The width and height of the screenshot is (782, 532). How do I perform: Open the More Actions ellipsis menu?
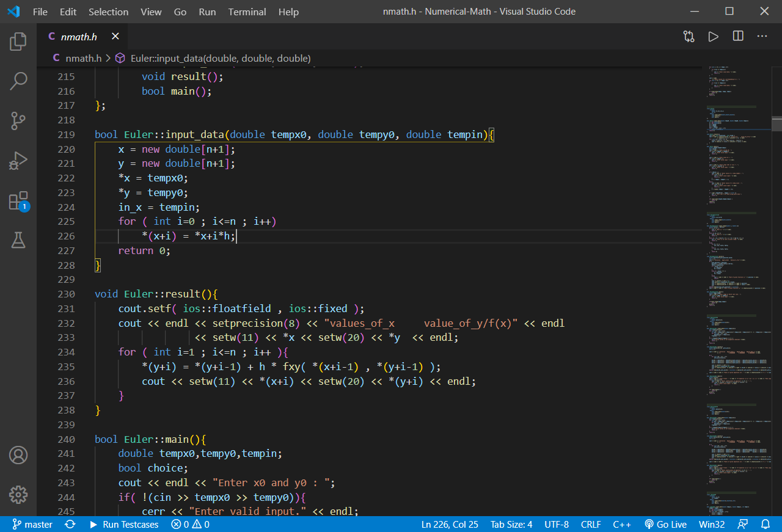(x=762, y=37)
